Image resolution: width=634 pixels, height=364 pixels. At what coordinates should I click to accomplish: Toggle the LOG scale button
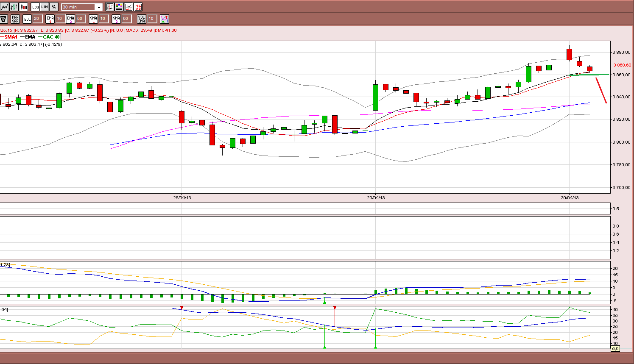(36, 7)
